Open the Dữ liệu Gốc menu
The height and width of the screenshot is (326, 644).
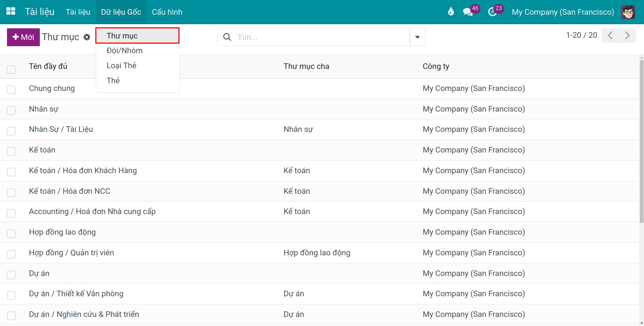click(x=121, y=12)
